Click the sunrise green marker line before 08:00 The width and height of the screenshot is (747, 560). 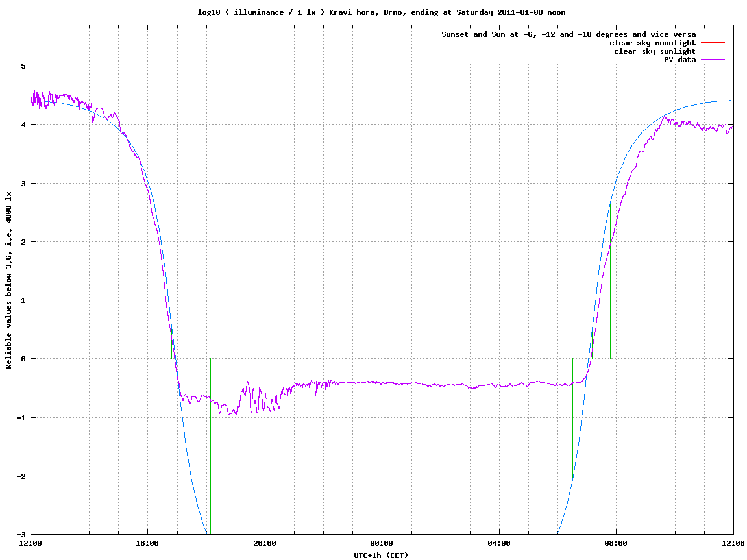click(610, 281)
